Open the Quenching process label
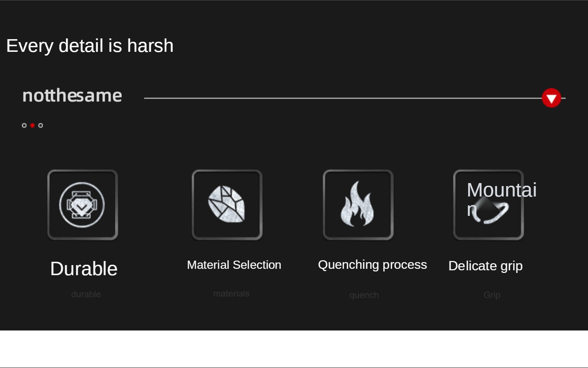The image size is (588, 368). click(372, 265)
